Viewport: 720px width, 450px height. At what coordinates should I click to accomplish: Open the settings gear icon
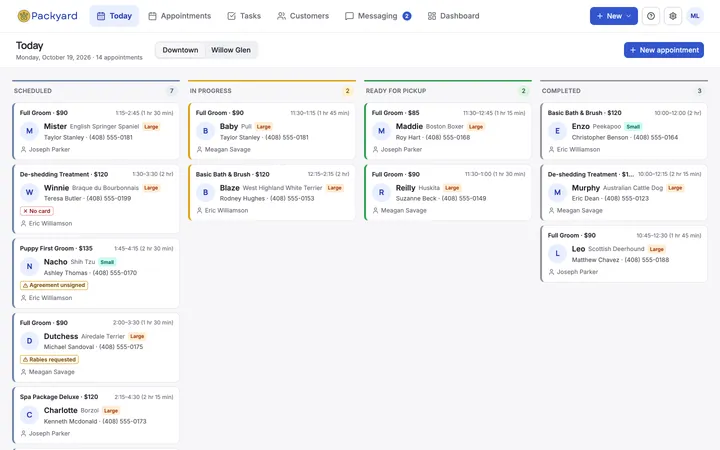[673, 16]
